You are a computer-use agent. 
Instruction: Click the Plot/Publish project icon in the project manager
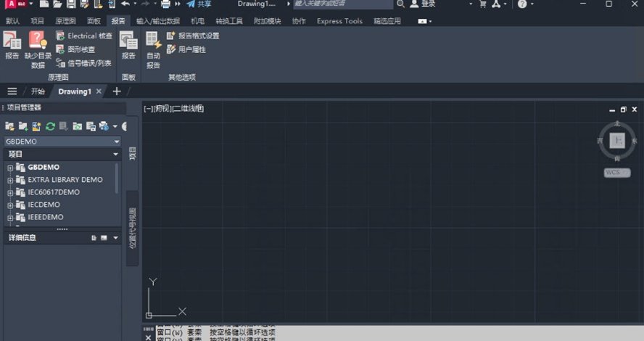(104, 126)
